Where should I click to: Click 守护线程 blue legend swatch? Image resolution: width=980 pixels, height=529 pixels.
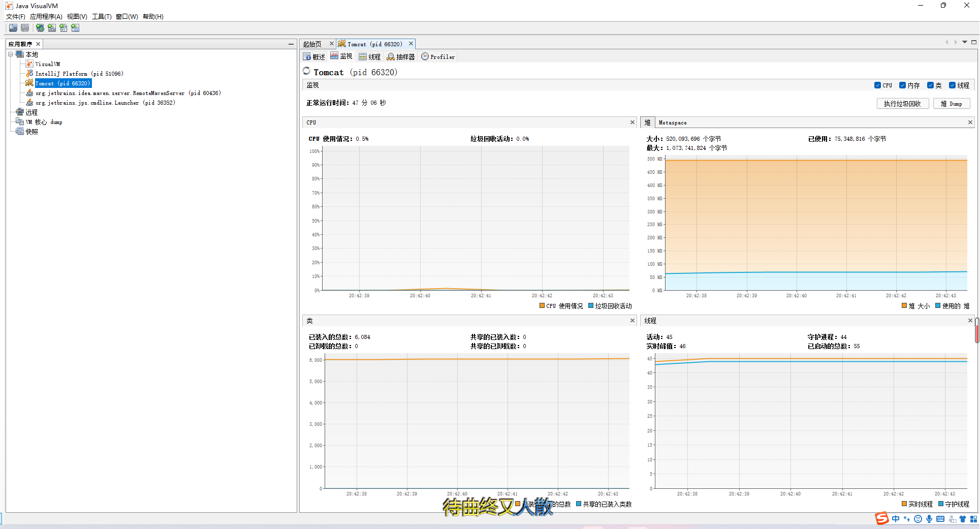click(941, 504)
